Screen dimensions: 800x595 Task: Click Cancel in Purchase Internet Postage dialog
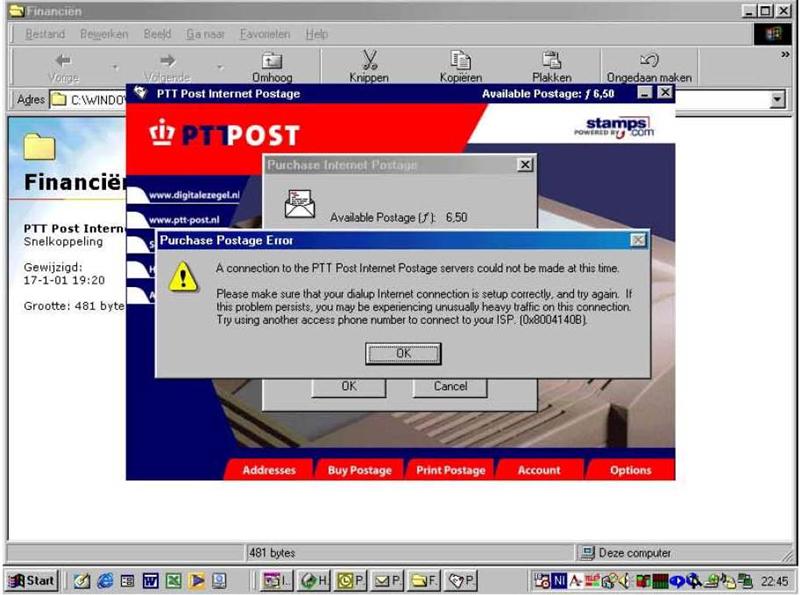click(x=450, y=386)
